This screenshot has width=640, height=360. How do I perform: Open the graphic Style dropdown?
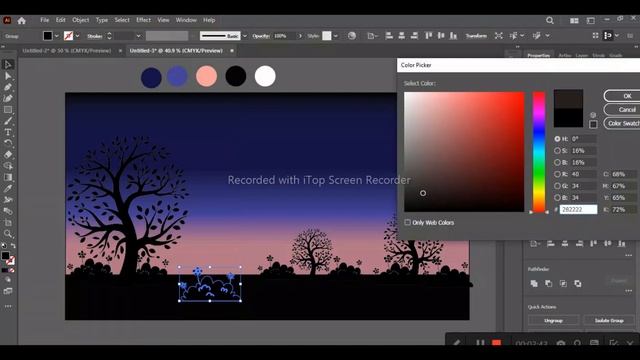click(x=336, y=36)
